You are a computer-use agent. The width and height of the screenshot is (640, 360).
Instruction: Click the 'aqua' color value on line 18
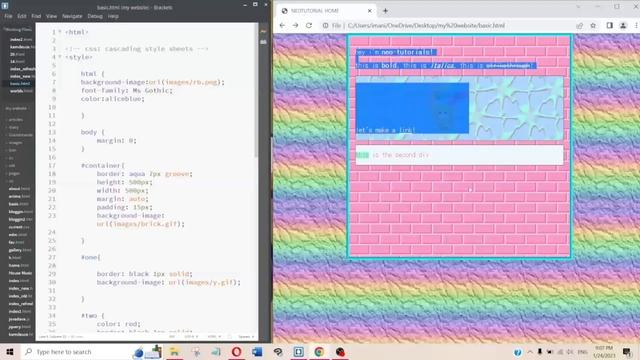(x=137, y=174)
